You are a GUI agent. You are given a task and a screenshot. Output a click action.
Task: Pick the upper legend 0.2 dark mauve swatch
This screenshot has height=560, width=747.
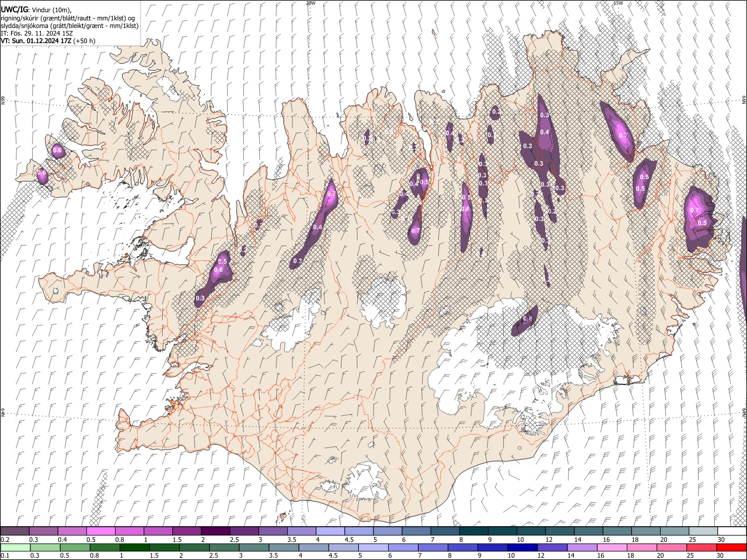15,531
